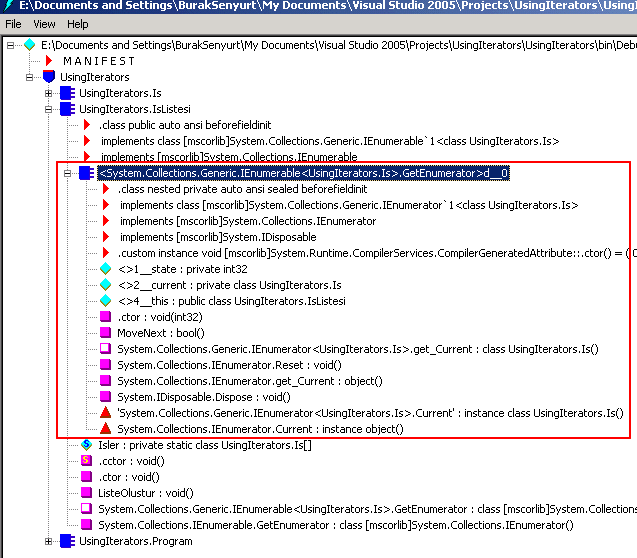
Task: Open the Help menu
Action: [77, 24]
